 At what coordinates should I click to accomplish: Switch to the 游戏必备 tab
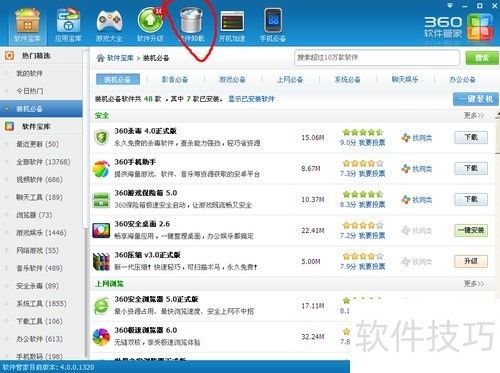[x=232, y=79]
